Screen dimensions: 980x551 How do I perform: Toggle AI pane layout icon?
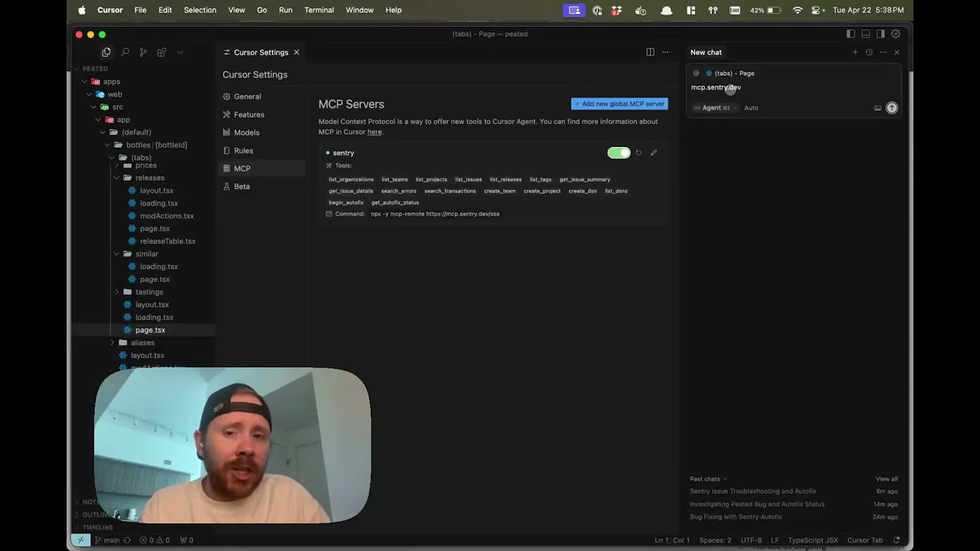coord(880,34)
